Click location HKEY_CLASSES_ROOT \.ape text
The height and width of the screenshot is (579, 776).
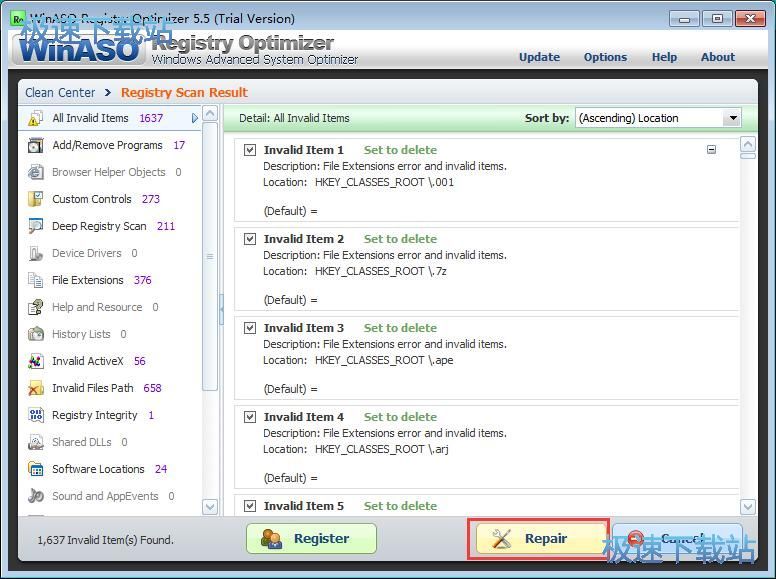pos(384,360)
